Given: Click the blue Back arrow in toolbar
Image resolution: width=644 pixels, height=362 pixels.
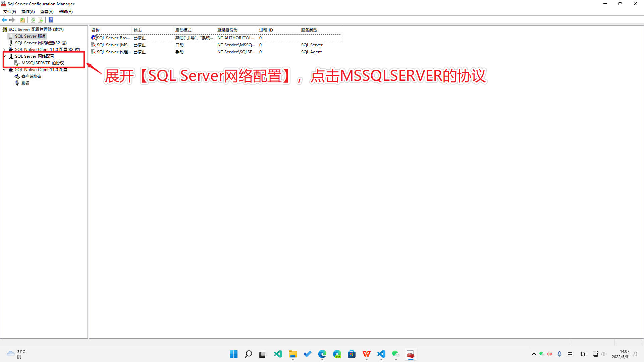Looking at the screenshot, I should [x=4, y=20].
